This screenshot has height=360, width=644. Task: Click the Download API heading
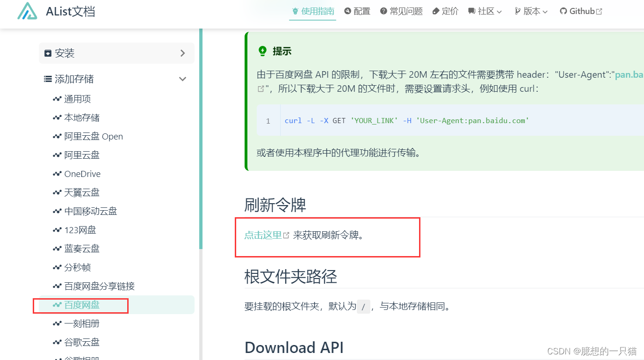tap(294, 347)
